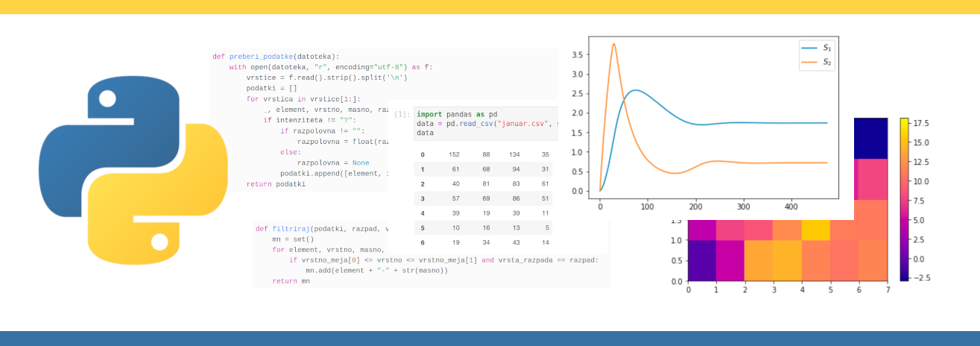Click the "return podatki" code line

click(276, 183)
